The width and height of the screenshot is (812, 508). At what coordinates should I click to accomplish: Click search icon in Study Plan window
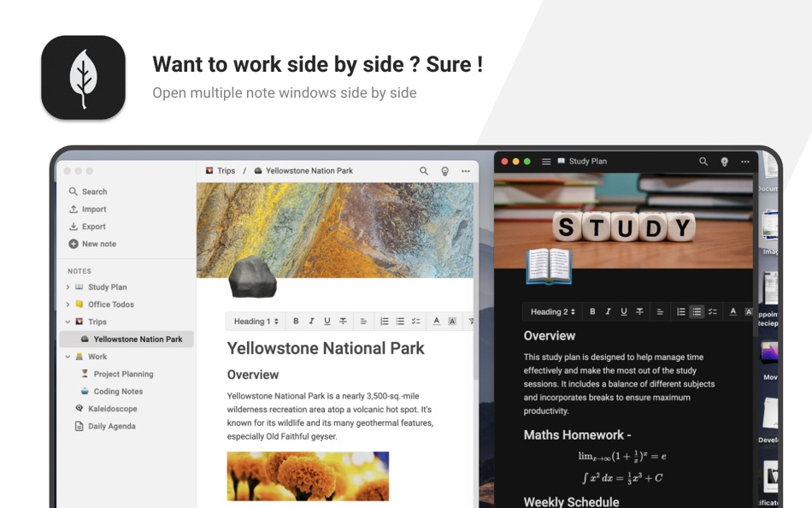pos(703,162)
